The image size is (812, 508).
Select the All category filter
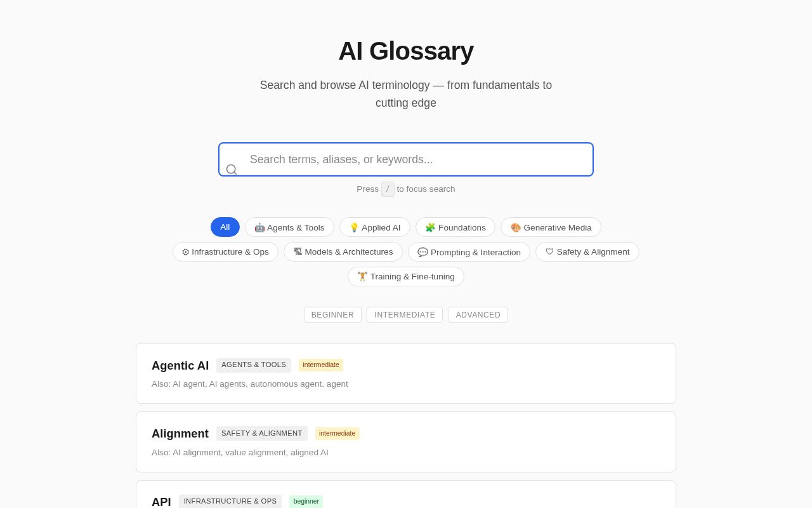pos(225,227)
